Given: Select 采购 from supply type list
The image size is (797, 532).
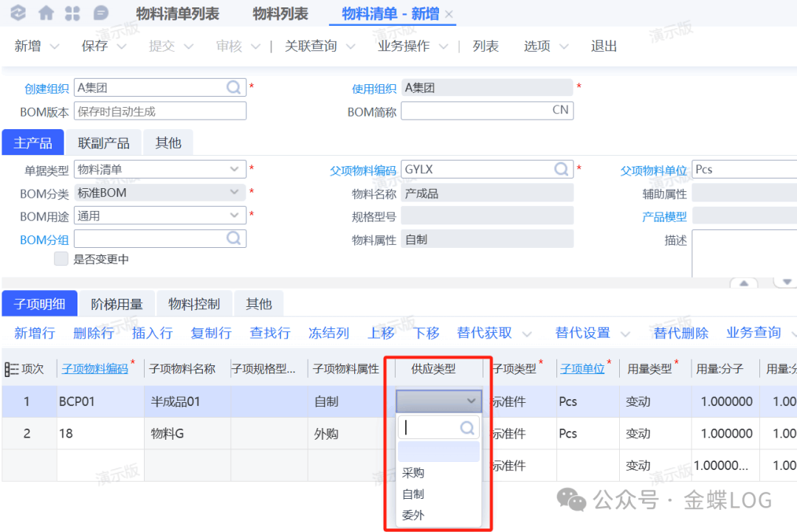Looking at the screenshot, I should pos(413,473).
